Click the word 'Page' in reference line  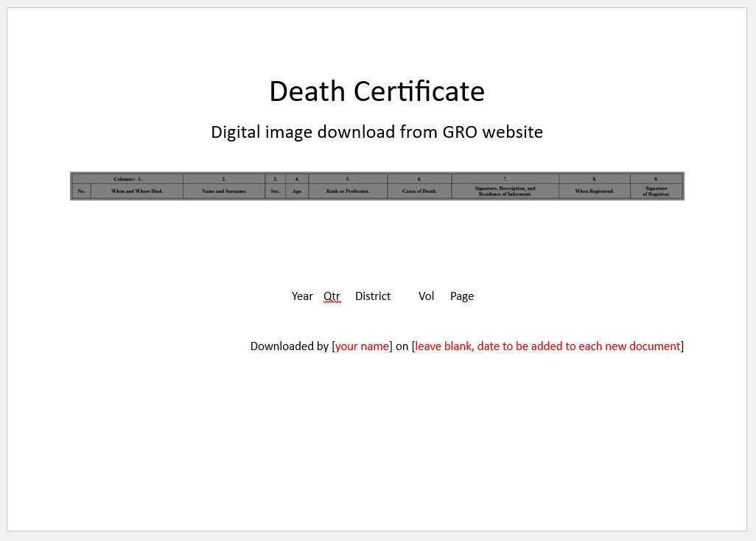pos(462,296)
